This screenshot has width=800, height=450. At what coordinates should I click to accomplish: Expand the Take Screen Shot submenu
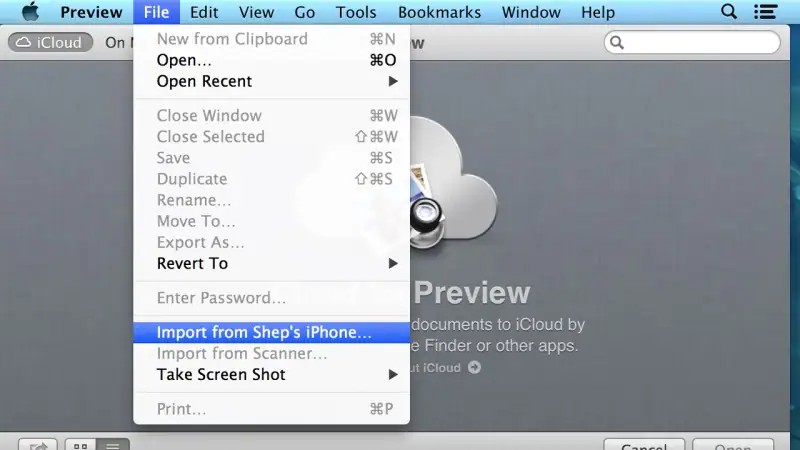[271, 374]
